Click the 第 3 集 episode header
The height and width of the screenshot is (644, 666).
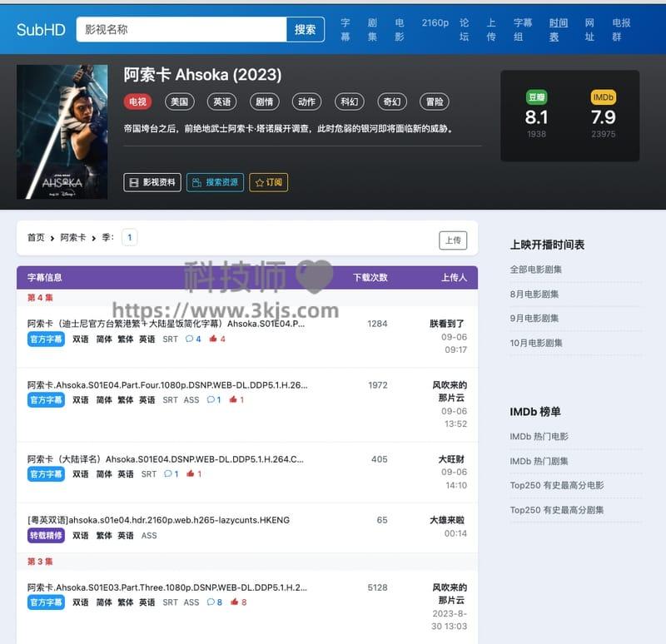(x=40, y=562)
